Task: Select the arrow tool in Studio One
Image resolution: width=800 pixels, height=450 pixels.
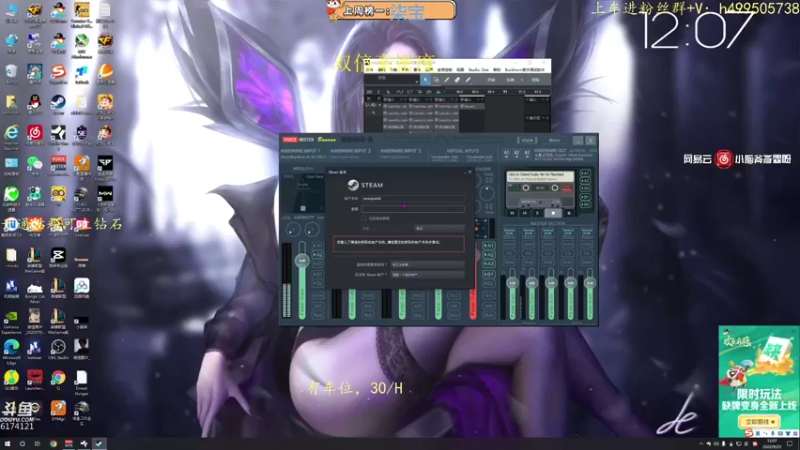Action: (425, 80)
